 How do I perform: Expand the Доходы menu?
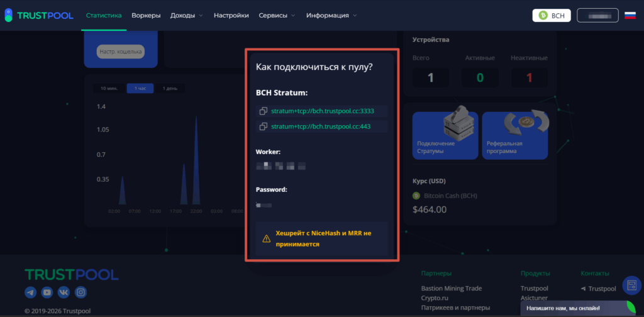point(187,16)
